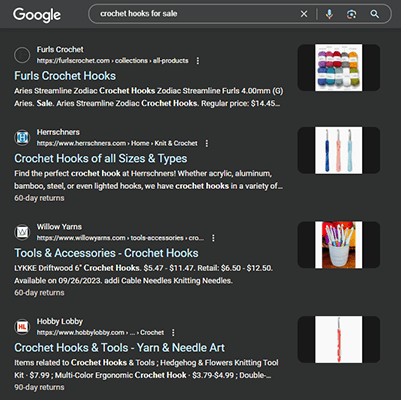This screenshot has height=400, width=401.
Task: Click '60-day returns' under Willow Yarns result
Action: click(39, 293)
